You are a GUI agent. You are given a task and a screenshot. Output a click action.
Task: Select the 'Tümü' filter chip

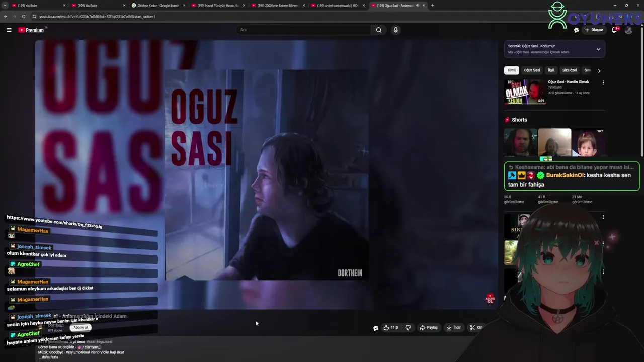pyautogui.click(x=511, y=70)
